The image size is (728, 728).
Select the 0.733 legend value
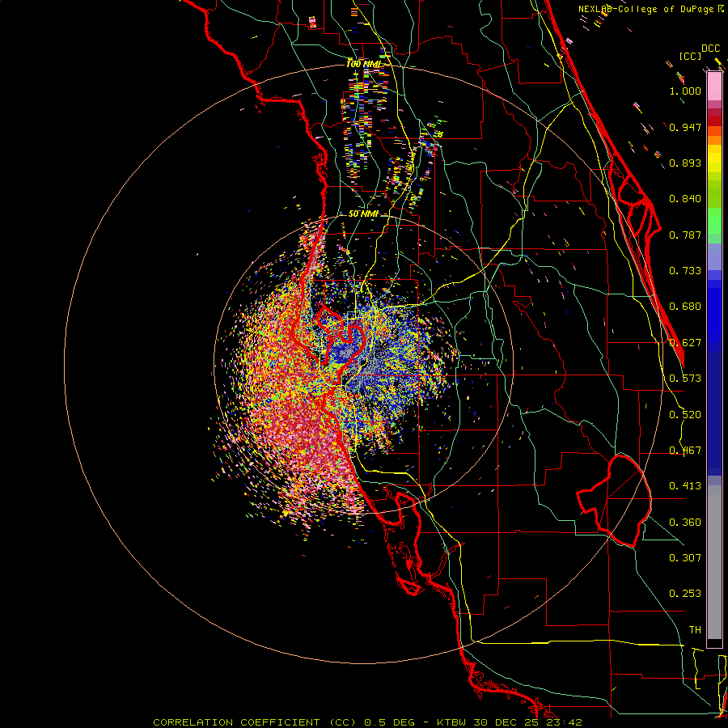tap(685, 271)
